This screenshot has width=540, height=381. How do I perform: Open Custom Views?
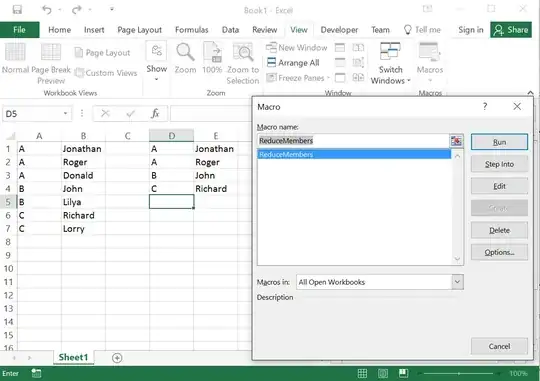coord(106,73)
